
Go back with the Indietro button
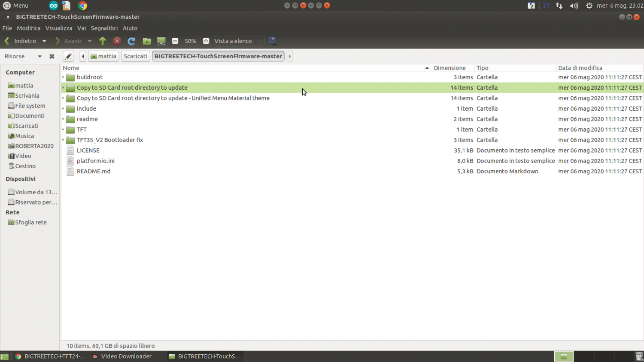coord(21,41)
